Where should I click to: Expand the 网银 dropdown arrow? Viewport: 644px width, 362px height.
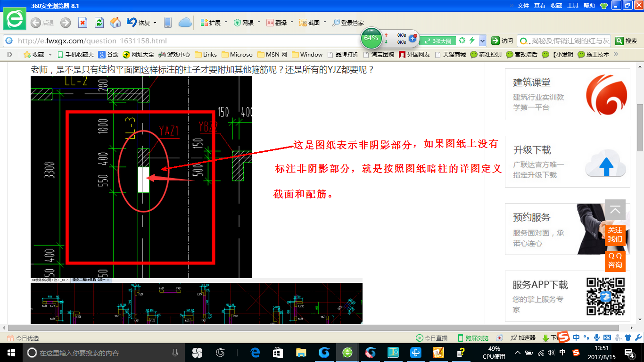click(259, 23)
